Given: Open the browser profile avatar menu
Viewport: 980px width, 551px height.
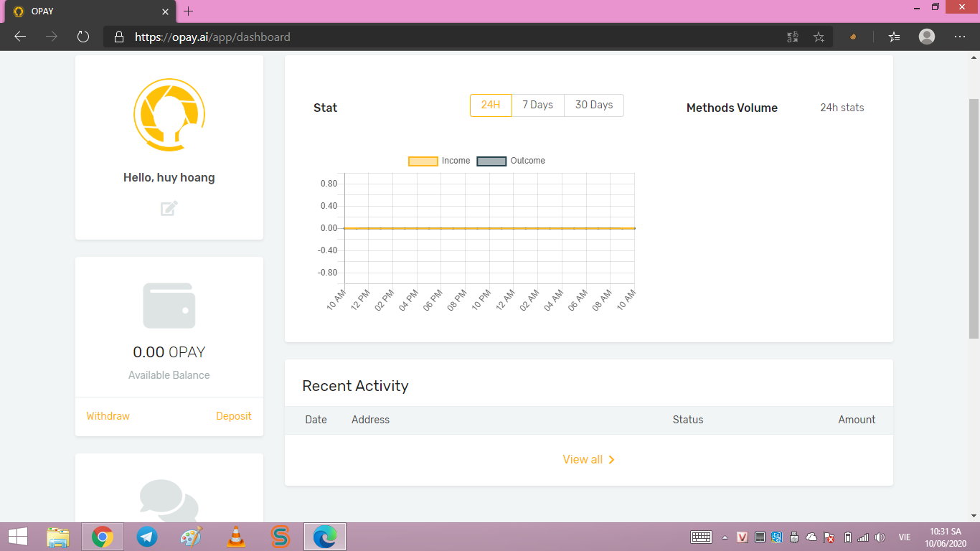Looking at the screenshot, I should pyautogui.click(x=927, y=37).
